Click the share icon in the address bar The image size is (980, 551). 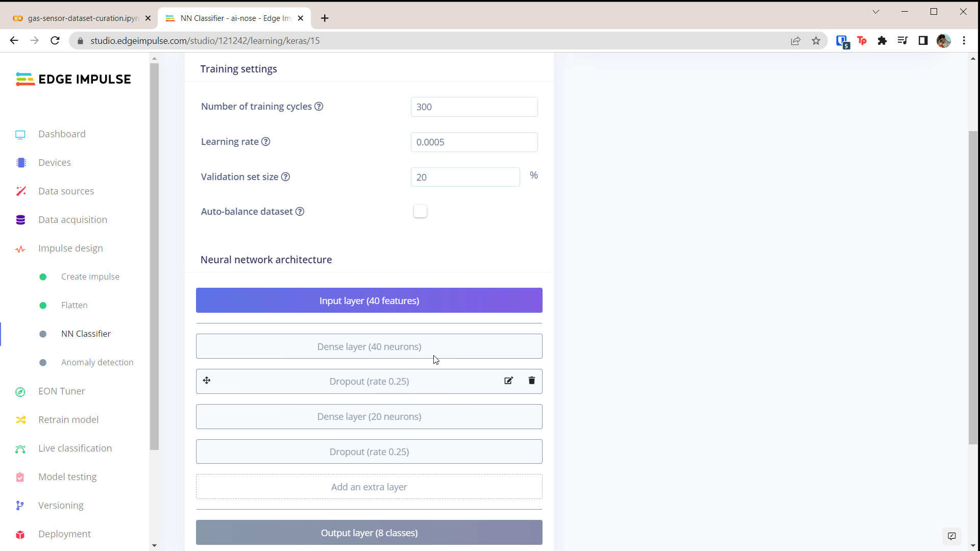coord(796,41)
